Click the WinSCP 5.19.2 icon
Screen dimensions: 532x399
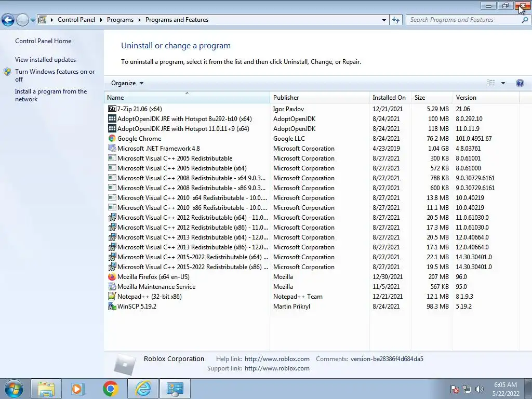pos(112,306)
